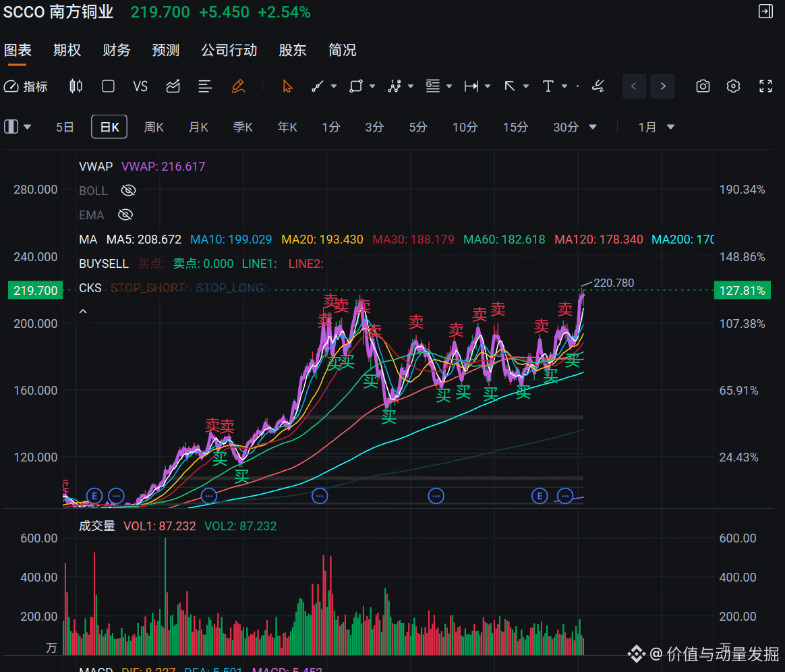The image size is (785, 672).
Task: Click the last E earnings marker on chart
Action: pos(540,496)
